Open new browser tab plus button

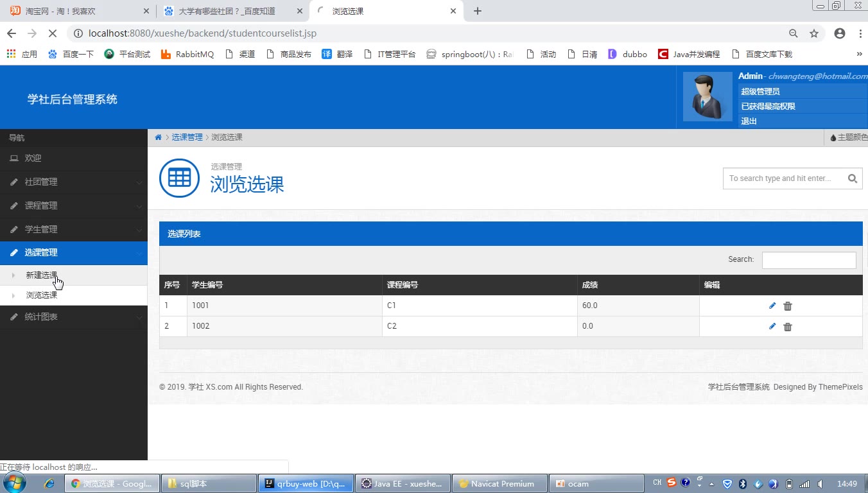[x=478, y=11]
